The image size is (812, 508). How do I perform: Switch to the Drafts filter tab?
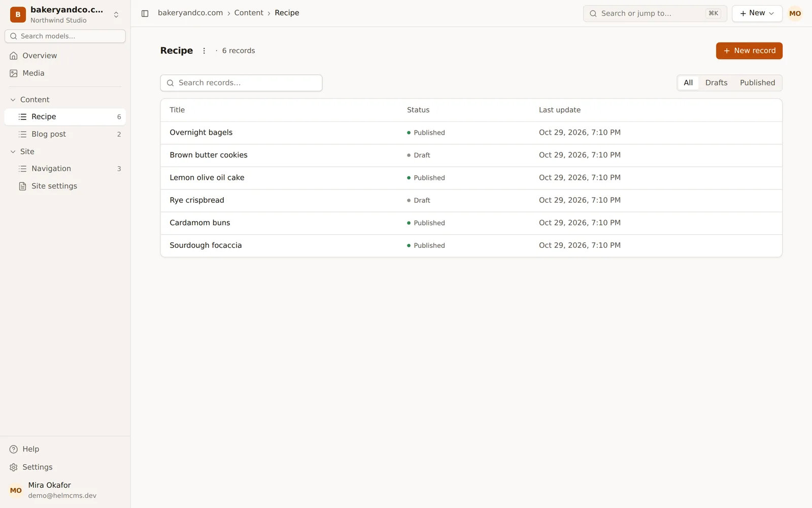tap(716, 83)
